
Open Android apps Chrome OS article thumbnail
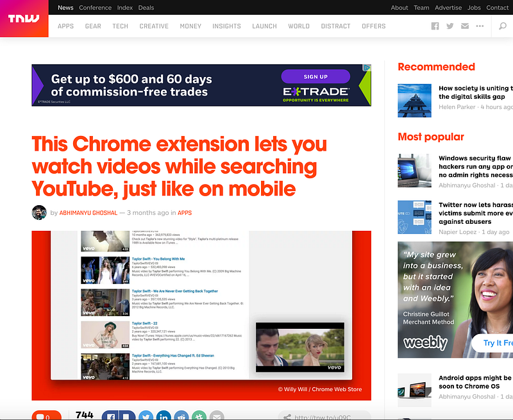point(414,390)
